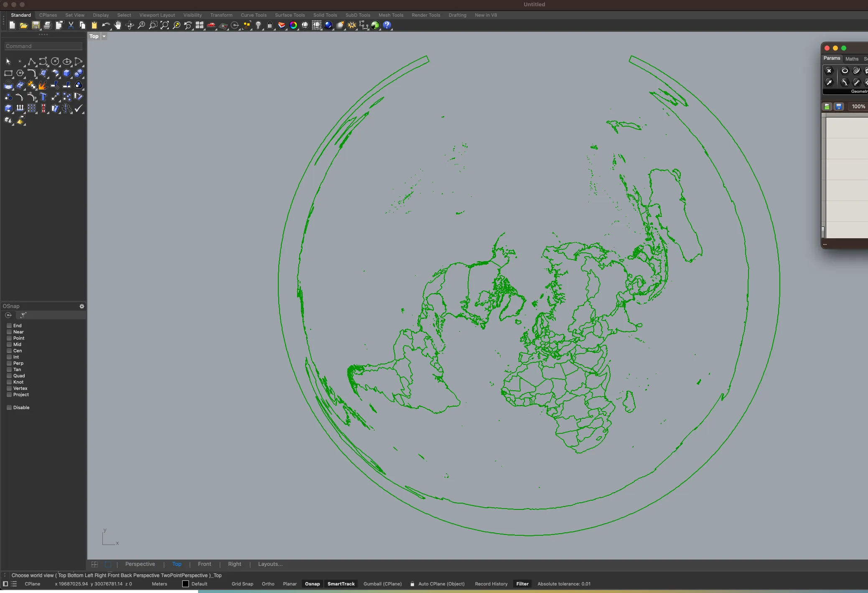
Task: Check the Mid snap option
Action: pyautogui.click(x=9, y=344)
